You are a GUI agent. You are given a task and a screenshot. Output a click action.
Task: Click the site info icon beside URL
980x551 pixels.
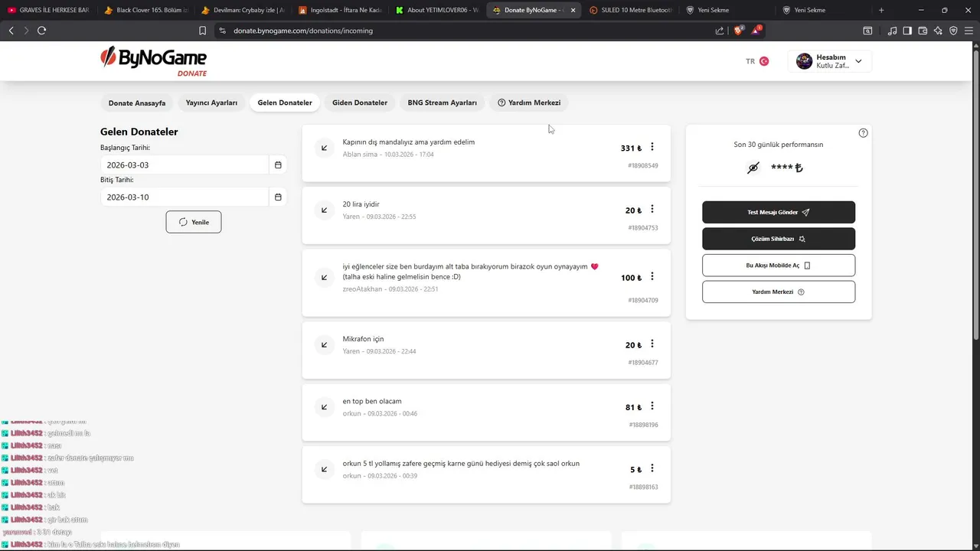point(222,31)
